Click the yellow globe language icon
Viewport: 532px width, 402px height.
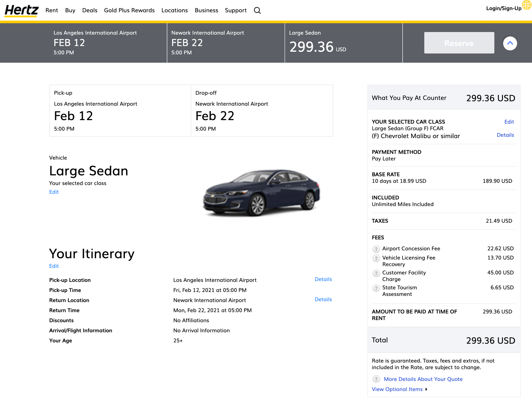point(526,5)
